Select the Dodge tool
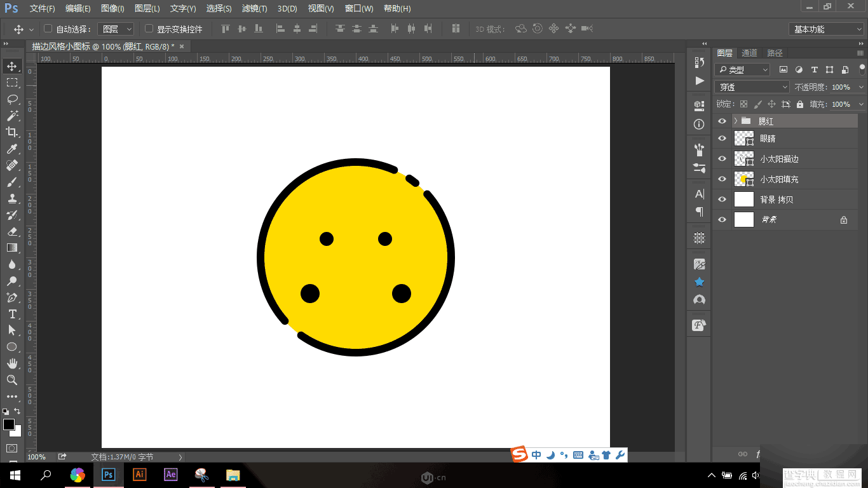This screenshot has height=488, width=868. pyautogui.click(x=12, y=281)
